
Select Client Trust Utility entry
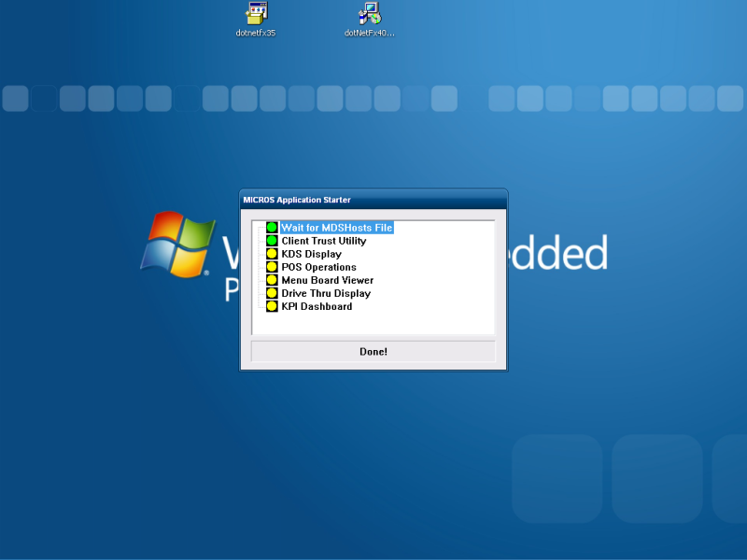coord(324,241)
